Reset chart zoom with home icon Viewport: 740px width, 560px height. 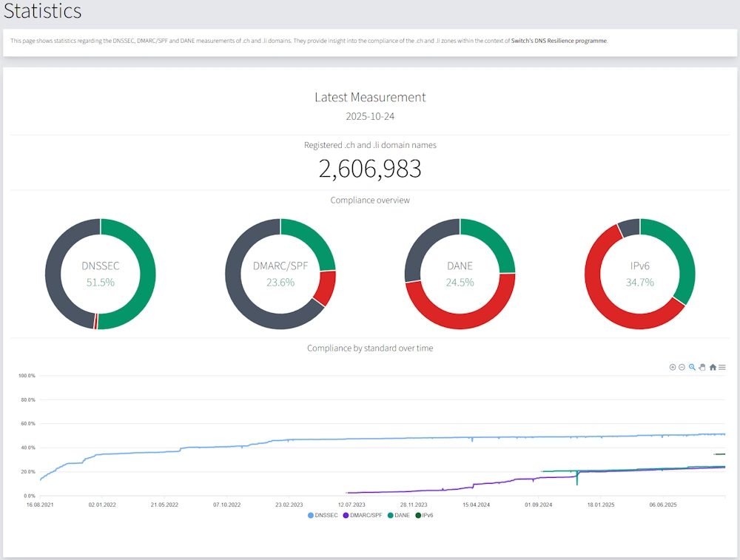713,367
